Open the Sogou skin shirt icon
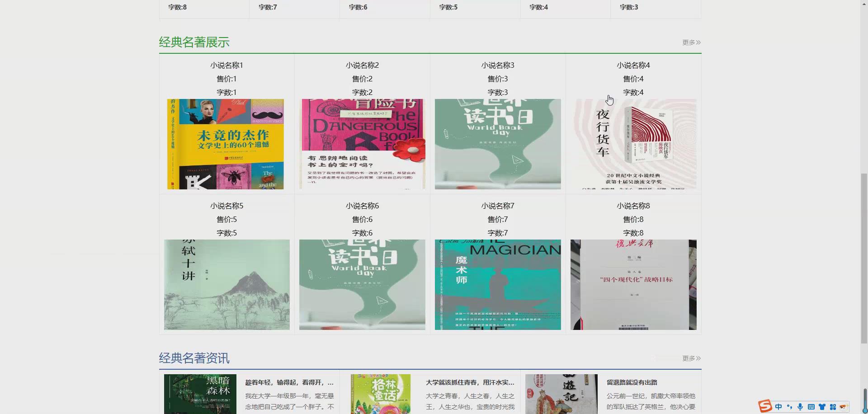The height and width of the screenshot is (414, 868). tap(822, 407)
